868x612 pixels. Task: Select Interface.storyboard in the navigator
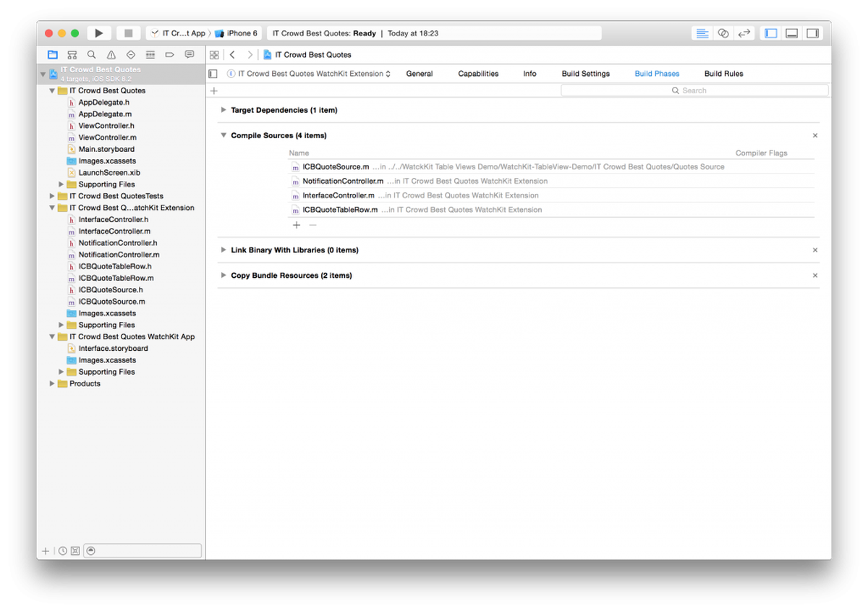[113, 349]
